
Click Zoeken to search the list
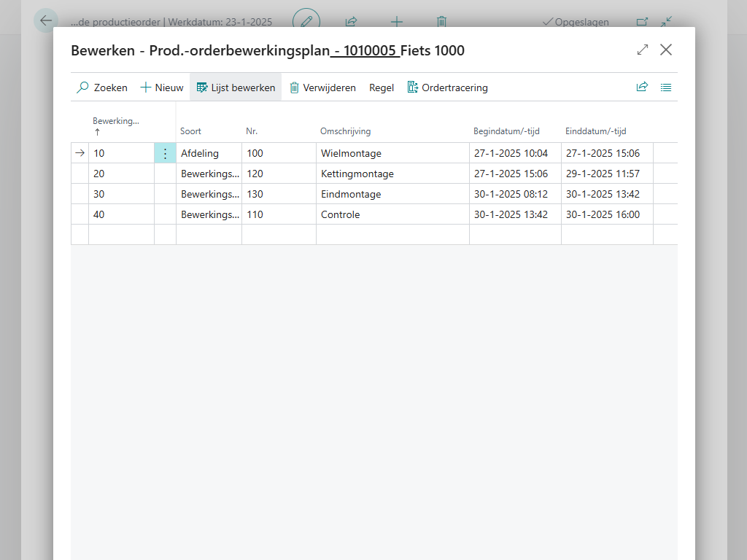coord(102,87)
